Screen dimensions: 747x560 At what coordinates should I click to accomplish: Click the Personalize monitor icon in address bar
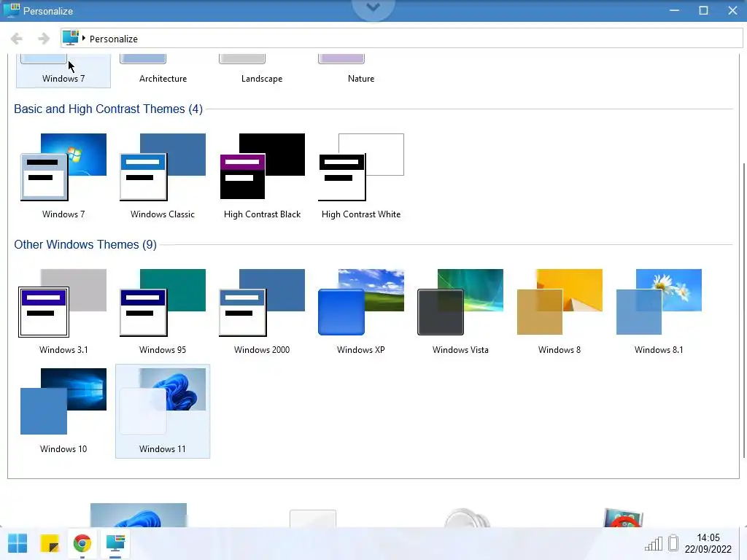coord(71,38)
